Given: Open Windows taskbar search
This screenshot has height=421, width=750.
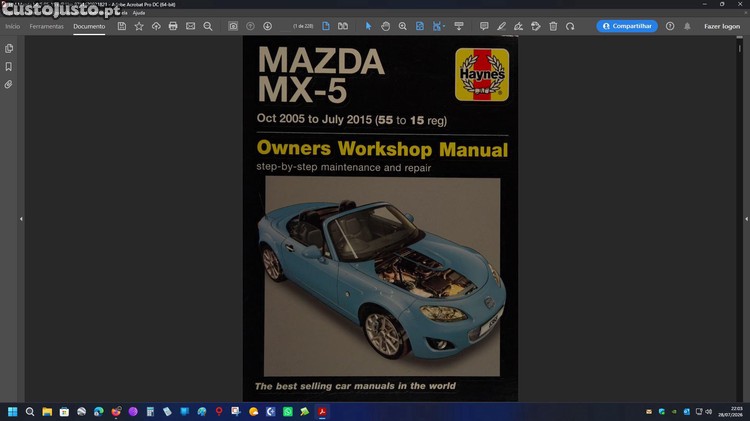Looking at the screenshot, I should (x=30, y=411).
